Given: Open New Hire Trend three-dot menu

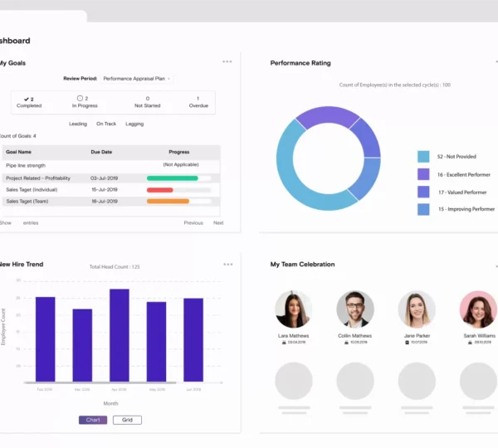Looking at the screenshot, I should (x=227, y=265).
